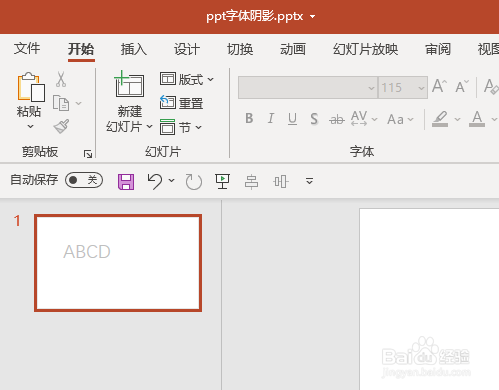The height and width of the screenshot is (390, 499).
Task: Switch to the 插入 Insert tab
Action: coord(134,49)
